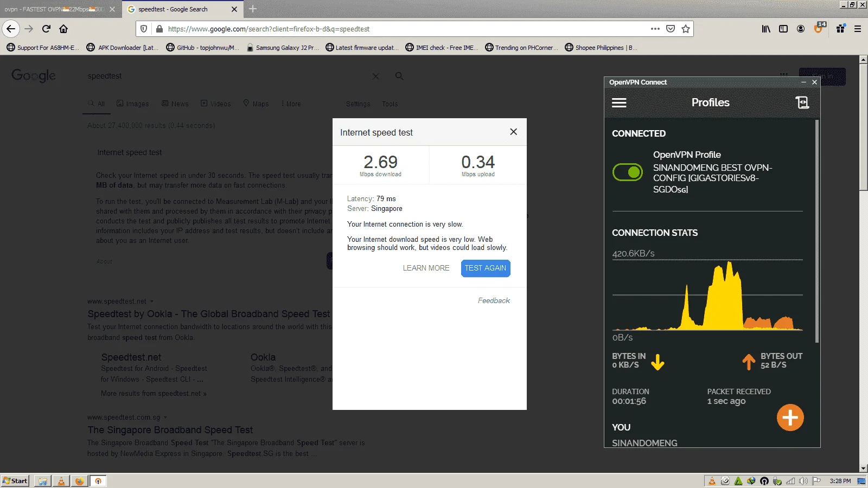868x488 pixels.
Task: Click the Google search magnifier icon
Action: click(399, 76)
